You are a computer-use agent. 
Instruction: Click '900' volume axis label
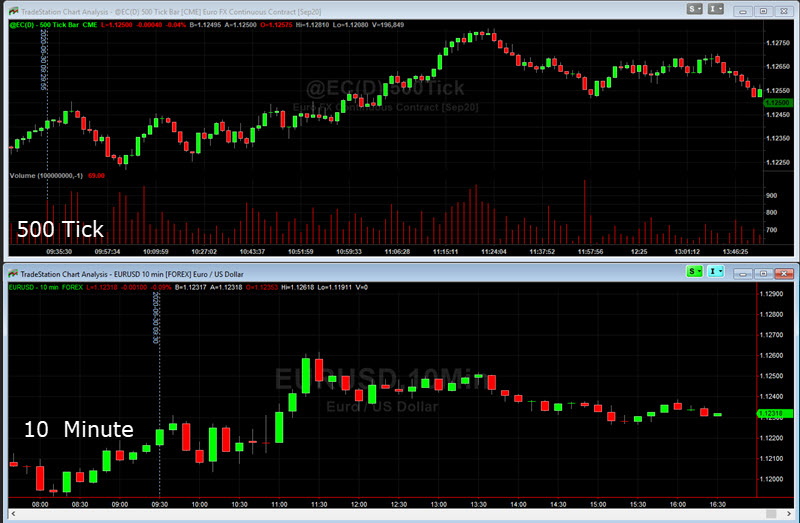pos(771,195)
